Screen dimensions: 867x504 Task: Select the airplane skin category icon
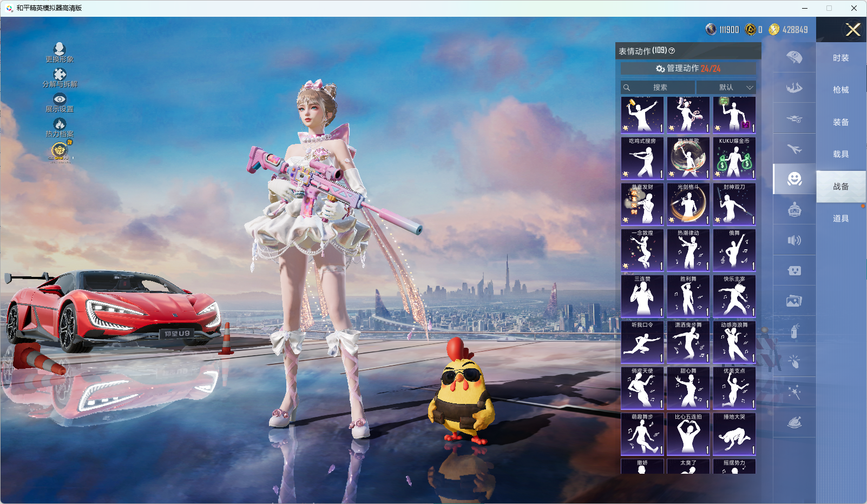(794, 149)
